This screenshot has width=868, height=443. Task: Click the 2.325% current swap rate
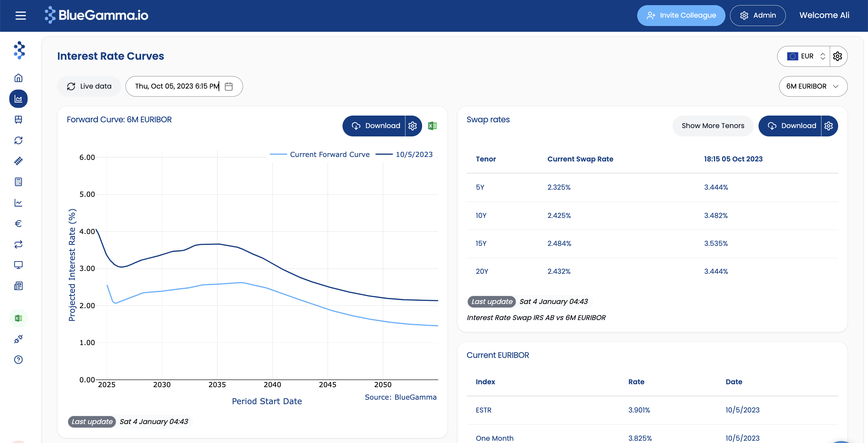click(559, 187)
